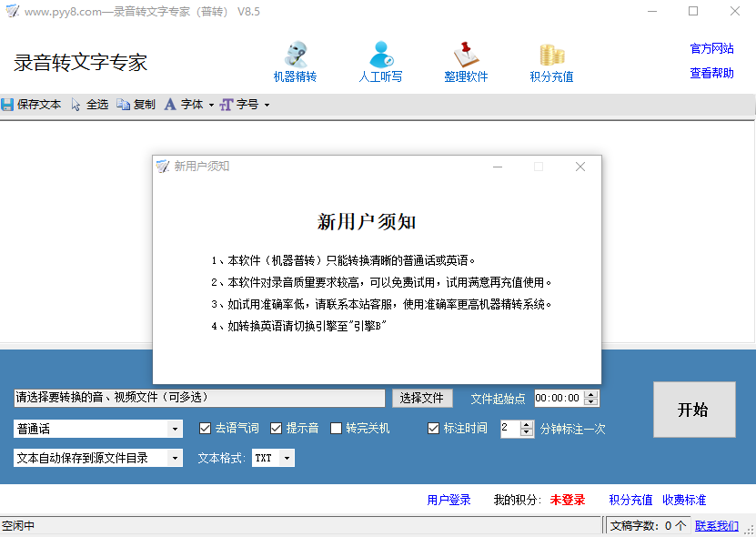
Task: Increase minutes interval with up arrow
Action: pos(527,424)
